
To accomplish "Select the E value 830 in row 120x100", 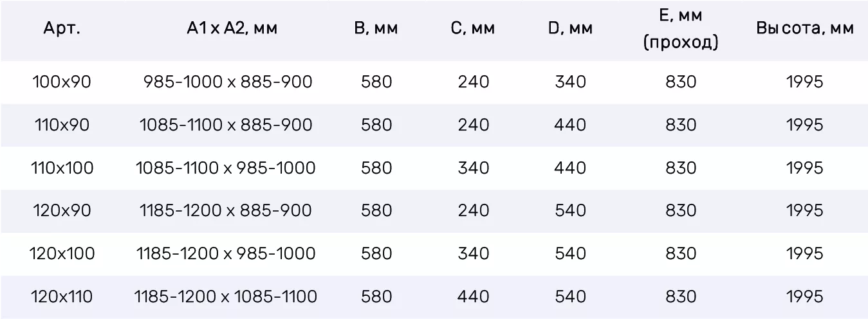I will coord(681,253).
